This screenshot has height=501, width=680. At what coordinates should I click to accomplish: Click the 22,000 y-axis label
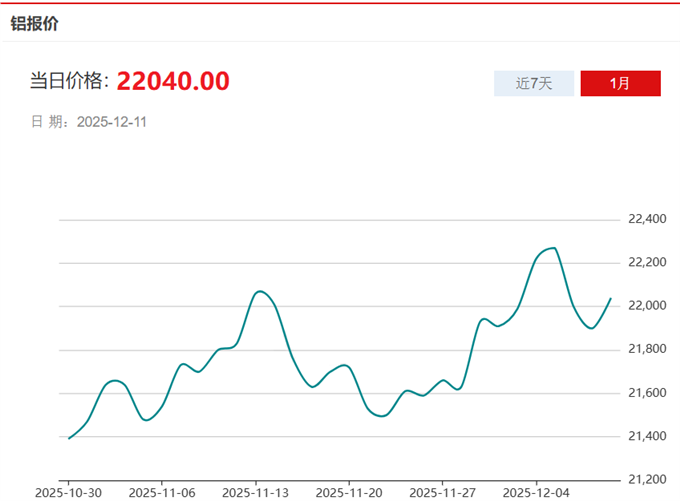646,306
